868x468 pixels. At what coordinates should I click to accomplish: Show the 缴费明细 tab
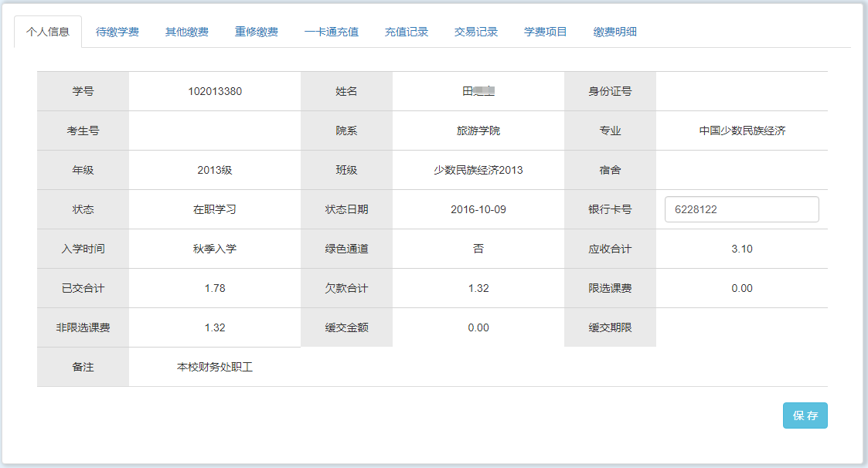[615, 32]
